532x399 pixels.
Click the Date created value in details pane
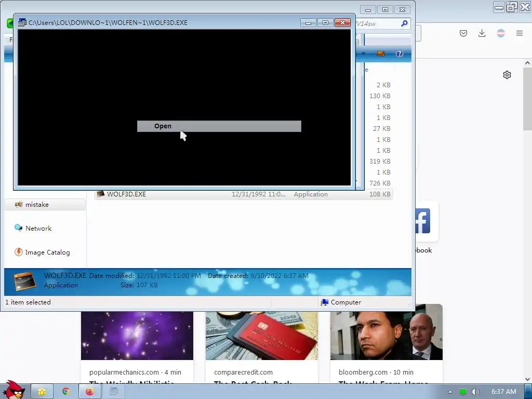pos(280,276)
